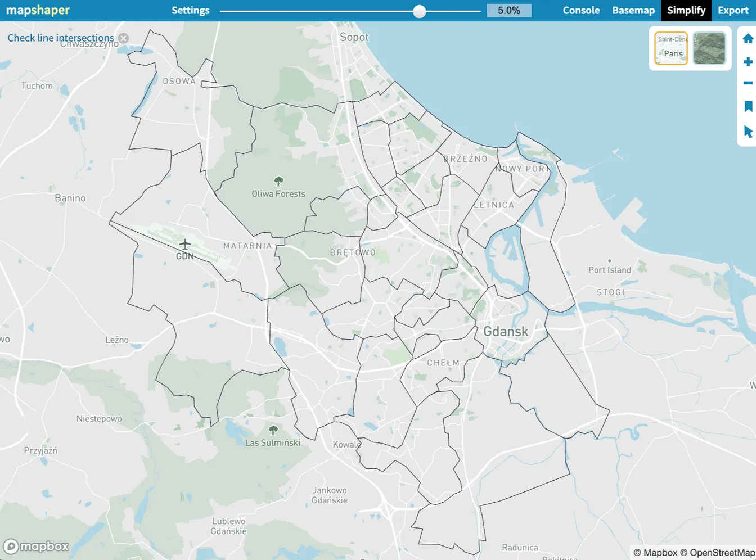Image resolution: width=756 pixels, height=560 pixels.
Task: Click the Radunica label
Action: point(520,548)
